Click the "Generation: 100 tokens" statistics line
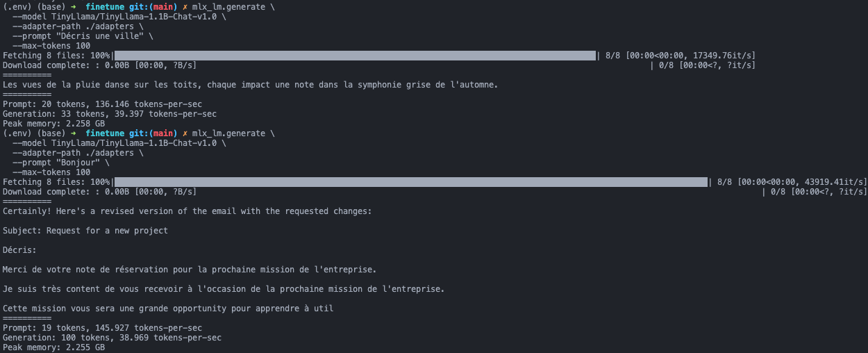The image size is (868, 353). (x=112, y=338)
